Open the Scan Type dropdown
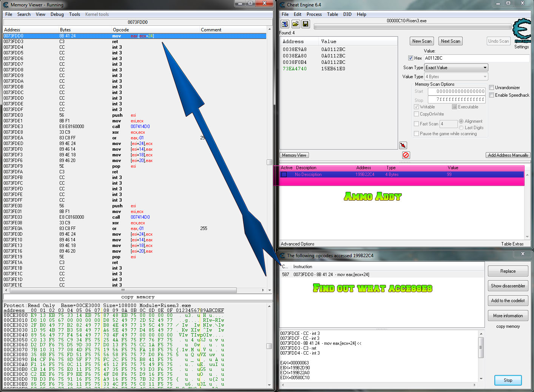 pos(456,68)
